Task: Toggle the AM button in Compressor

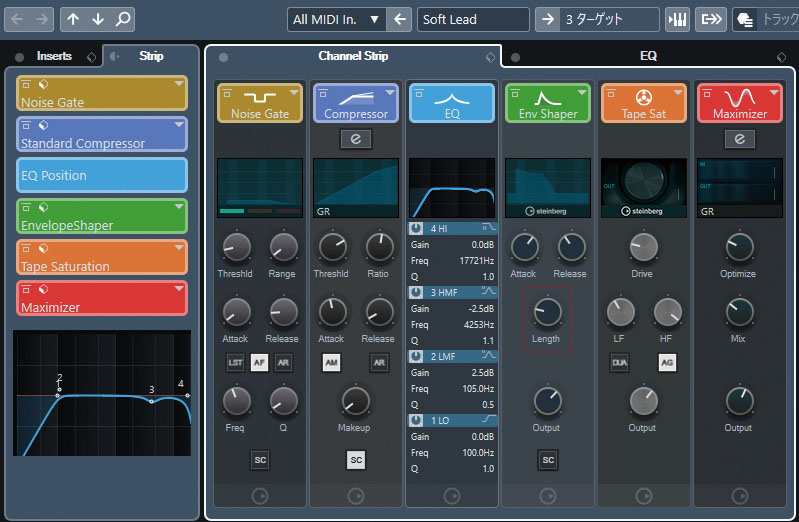Action: pyautogui.click(x=331, y=362)
